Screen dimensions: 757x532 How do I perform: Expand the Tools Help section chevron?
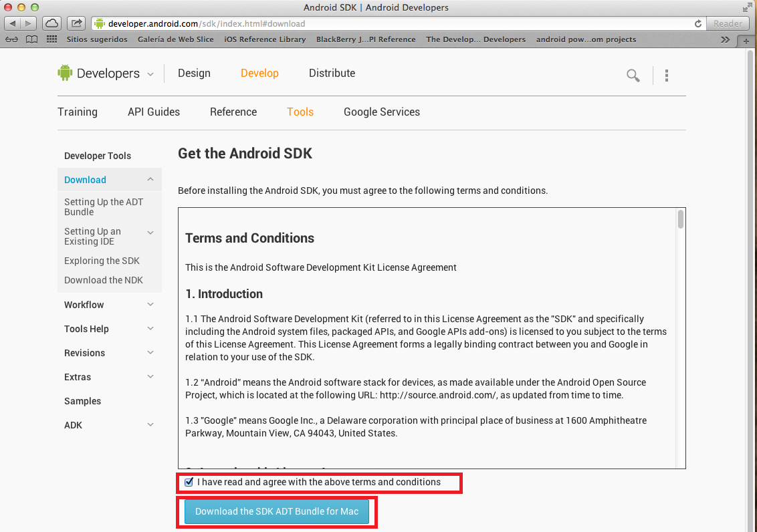click(x=150, y=328)
